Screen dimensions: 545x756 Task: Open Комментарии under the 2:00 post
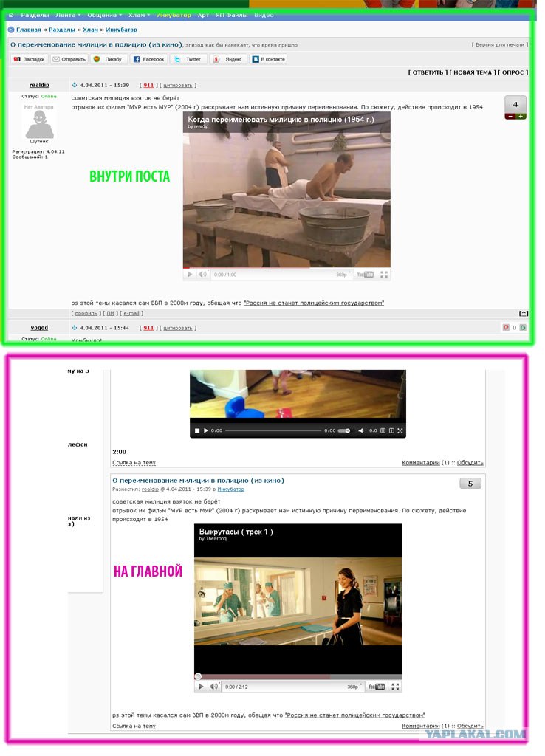pyautogui.click(x=421, y=463)
